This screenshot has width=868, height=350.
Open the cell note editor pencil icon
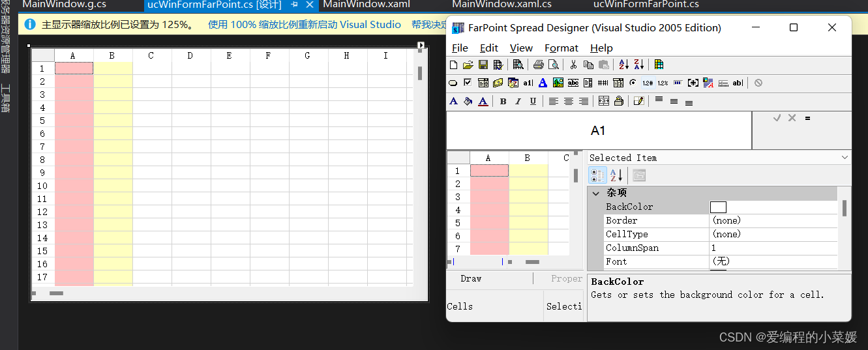point(639,101)
